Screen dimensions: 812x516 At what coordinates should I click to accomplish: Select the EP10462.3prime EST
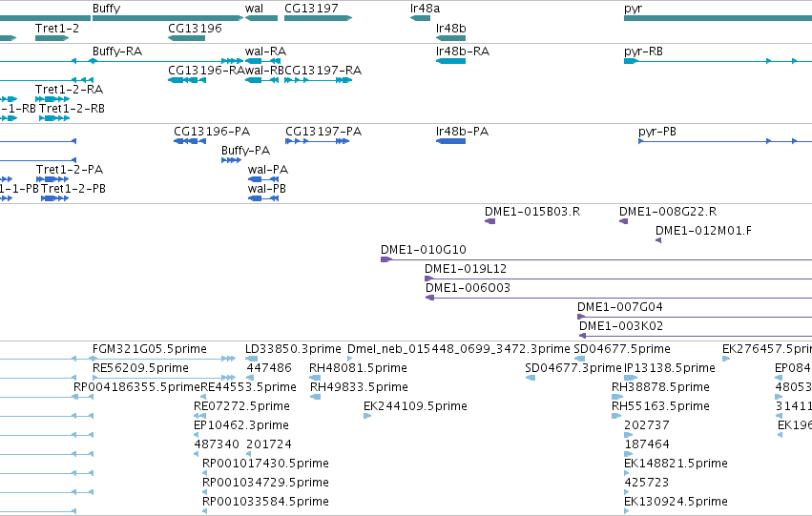197,435
